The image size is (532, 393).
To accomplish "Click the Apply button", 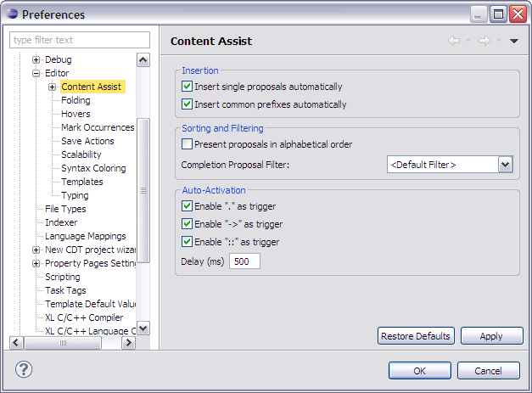I will 492,336.
